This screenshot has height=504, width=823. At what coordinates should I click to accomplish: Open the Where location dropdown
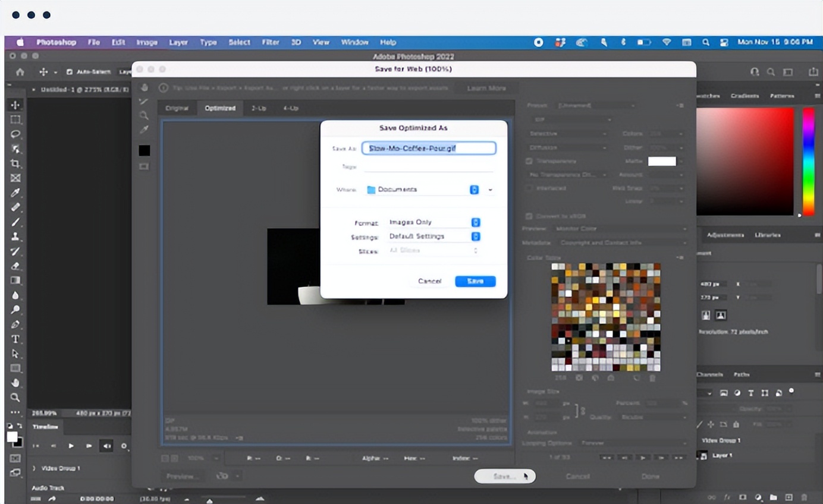(474, 190)
